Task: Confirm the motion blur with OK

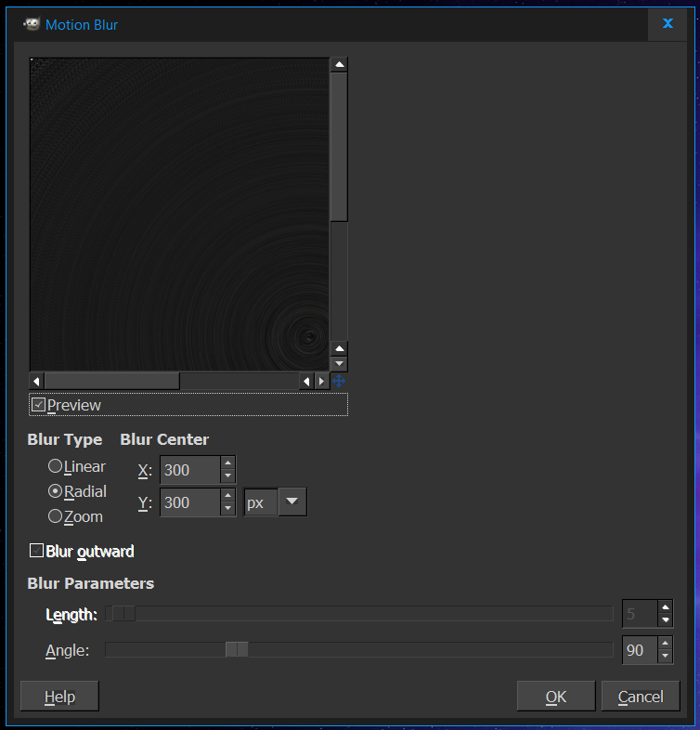Action: (x=556, y=697)
